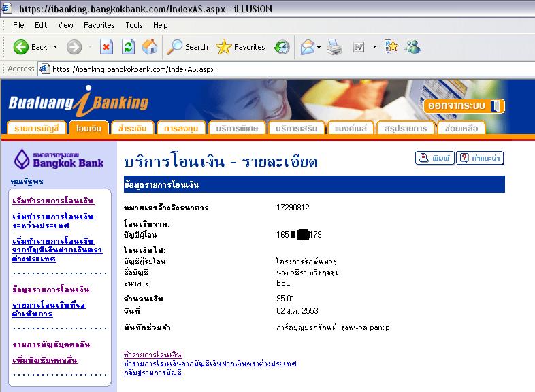Open the Tools menu
The height and width of the screenshot is (392, 535).
click(x=134, y=25)
